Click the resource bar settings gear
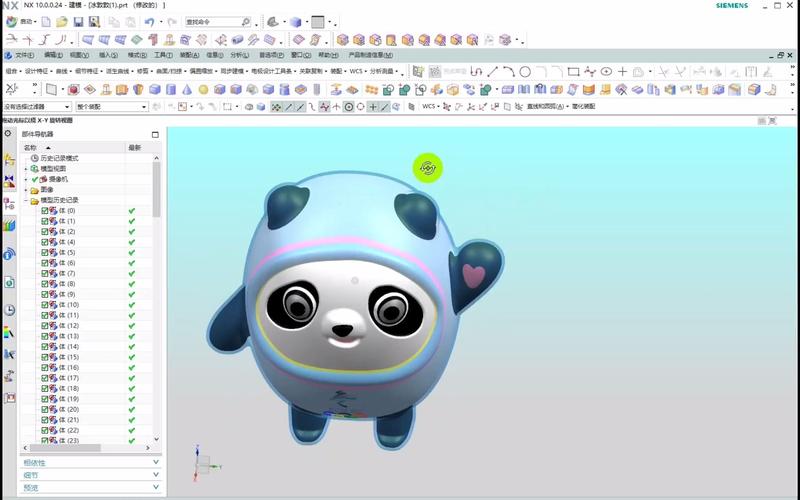Image resolution: width=800 pixels, height=500 pixels. point(8,133)
